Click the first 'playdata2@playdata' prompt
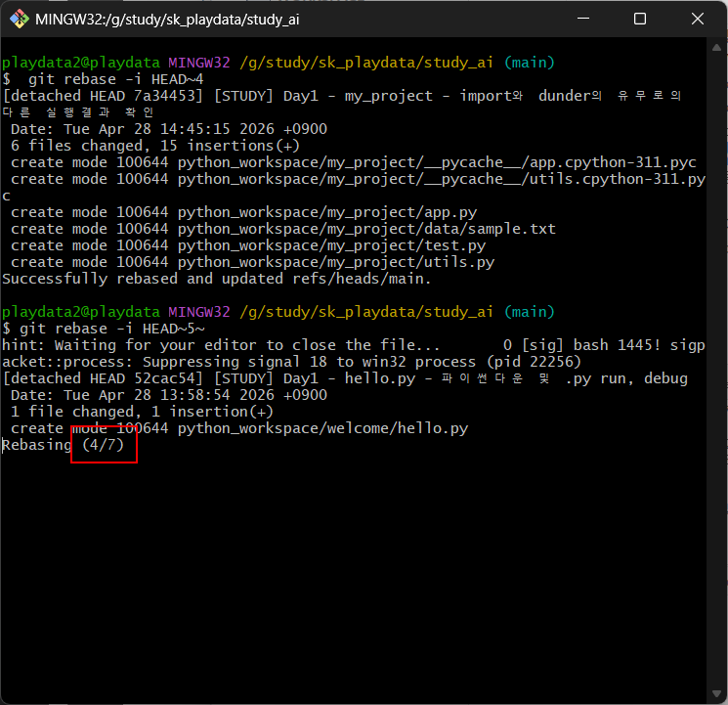Screen dimensions: 728x705 coord(81,63)
